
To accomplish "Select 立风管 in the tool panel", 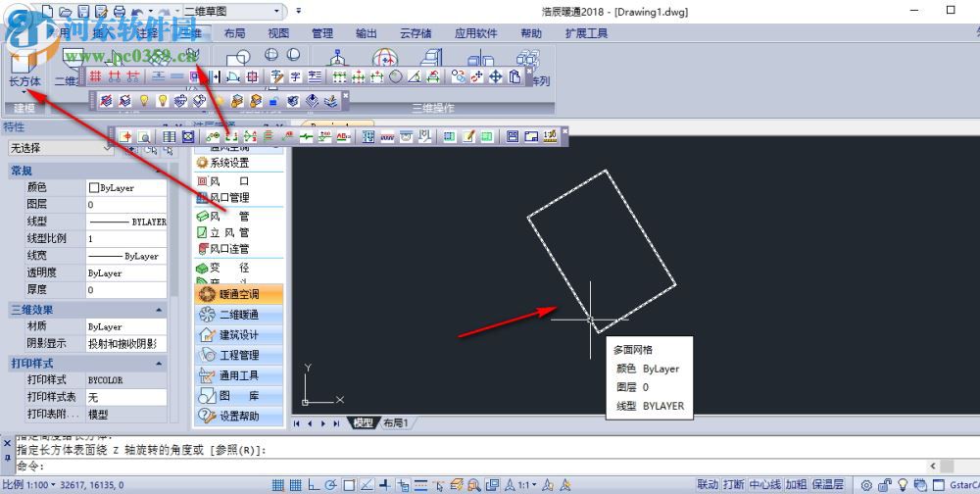I will point(222,232).
